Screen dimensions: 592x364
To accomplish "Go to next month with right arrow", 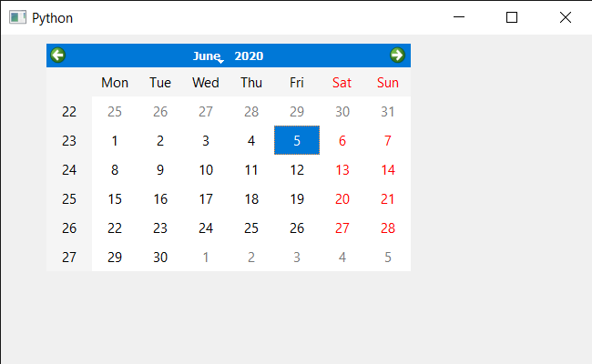I will (397, 56).
